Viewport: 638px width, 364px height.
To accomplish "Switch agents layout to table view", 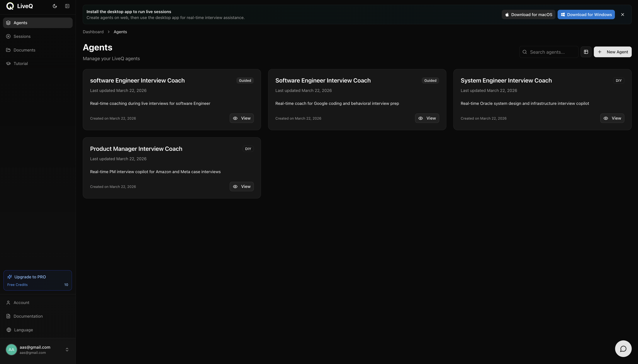I will pyautogui.click(x=586, y=52).
